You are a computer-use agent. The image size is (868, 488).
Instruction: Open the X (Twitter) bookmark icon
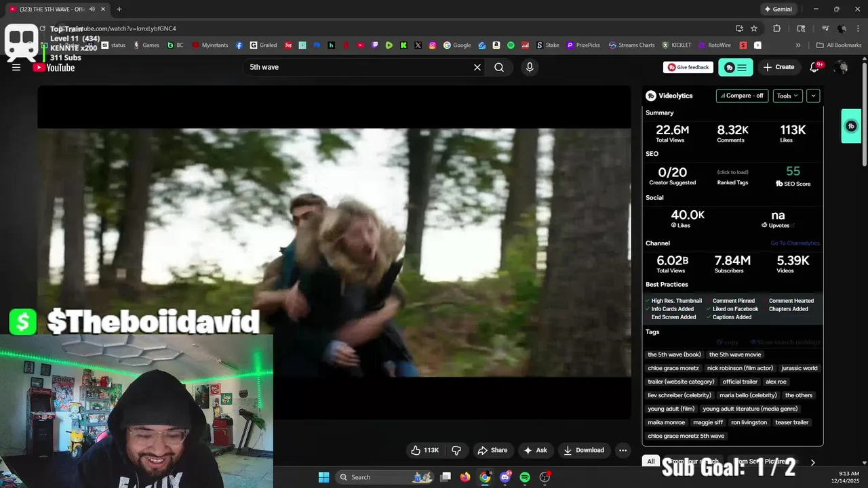coord(418,45)
